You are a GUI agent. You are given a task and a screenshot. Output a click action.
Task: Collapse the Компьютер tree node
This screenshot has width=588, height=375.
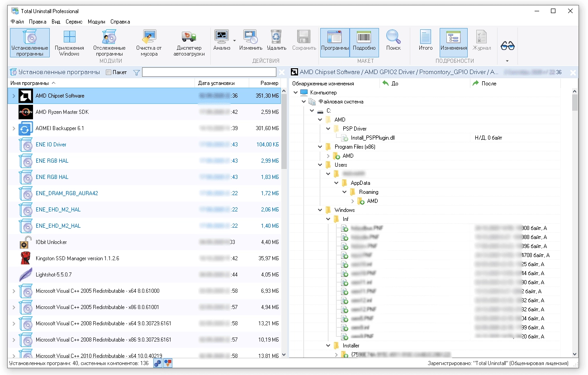click(x=295, y=93)
